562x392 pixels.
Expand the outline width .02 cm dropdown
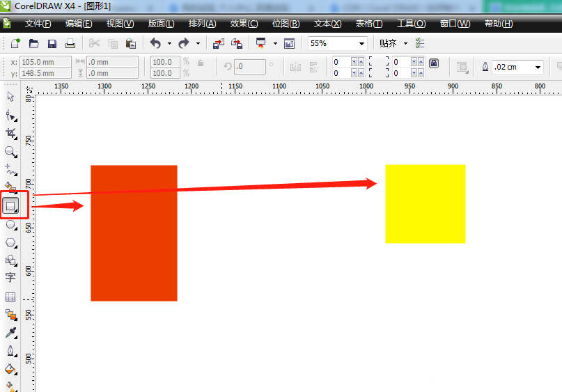click(x=538, y=68)
